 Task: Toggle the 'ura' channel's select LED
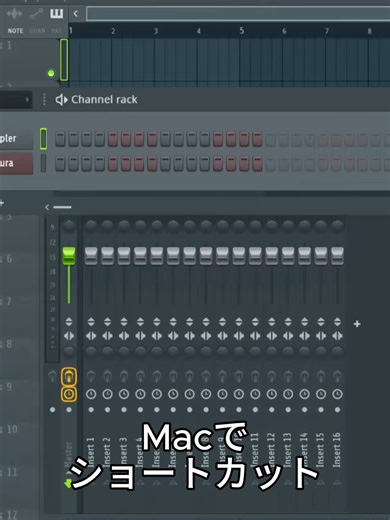(43, 163)
